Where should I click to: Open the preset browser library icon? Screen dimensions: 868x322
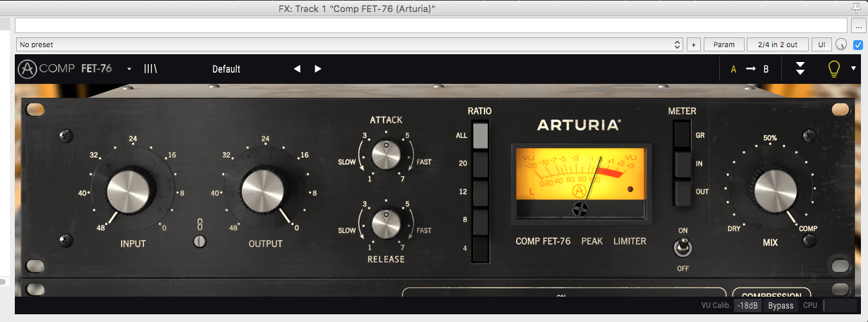point(152,69)
